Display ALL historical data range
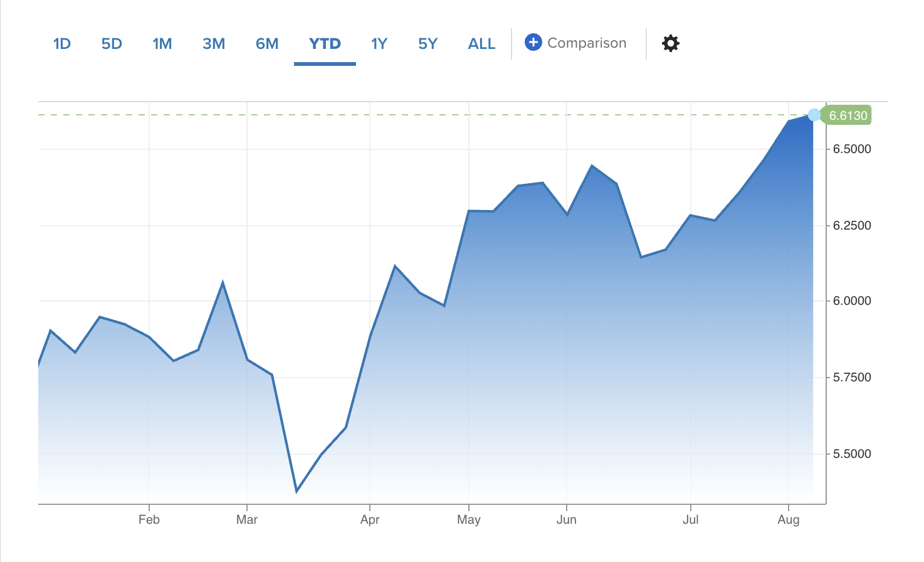This screenshot has height=562, width=924. (482, 44)
